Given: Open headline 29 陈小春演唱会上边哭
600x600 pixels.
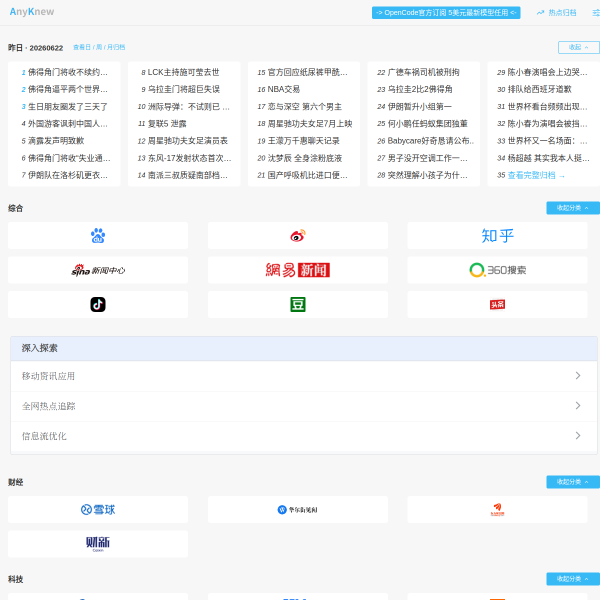Looking at the screenshot, I should coord(548,72).
